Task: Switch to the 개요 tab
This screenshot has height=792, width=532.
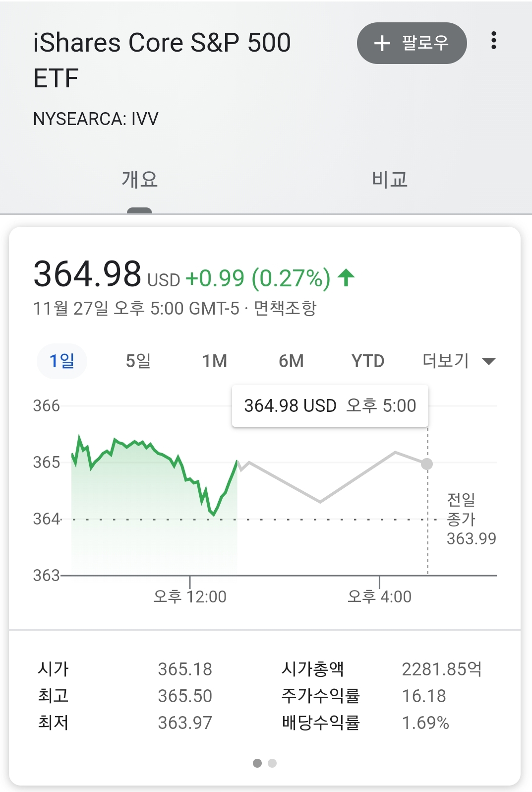Action: 139,179
